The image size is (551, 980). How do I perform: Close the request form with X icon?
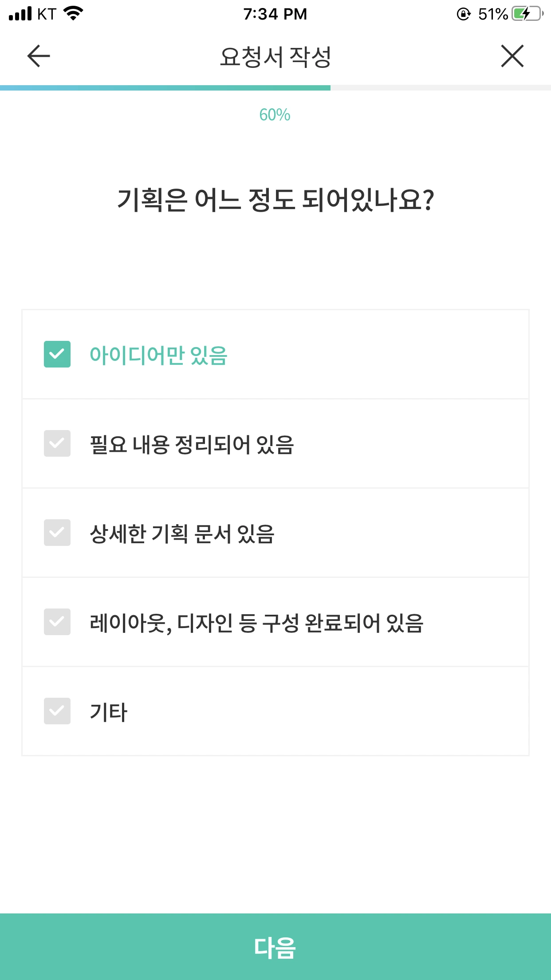pyautogui.click(x=512, y=56)
